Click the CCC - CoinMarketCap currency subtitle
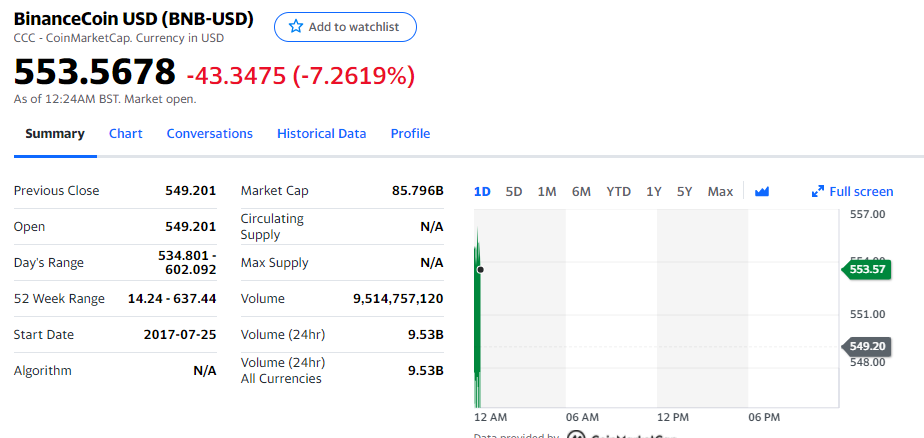 [x=118, y=38]
